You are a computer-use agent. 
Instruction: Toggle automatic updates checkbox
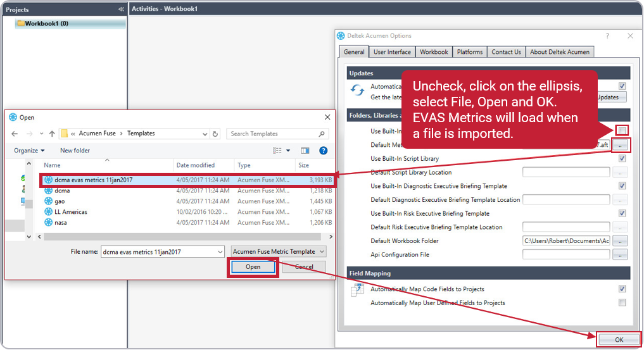click(622, 85)
